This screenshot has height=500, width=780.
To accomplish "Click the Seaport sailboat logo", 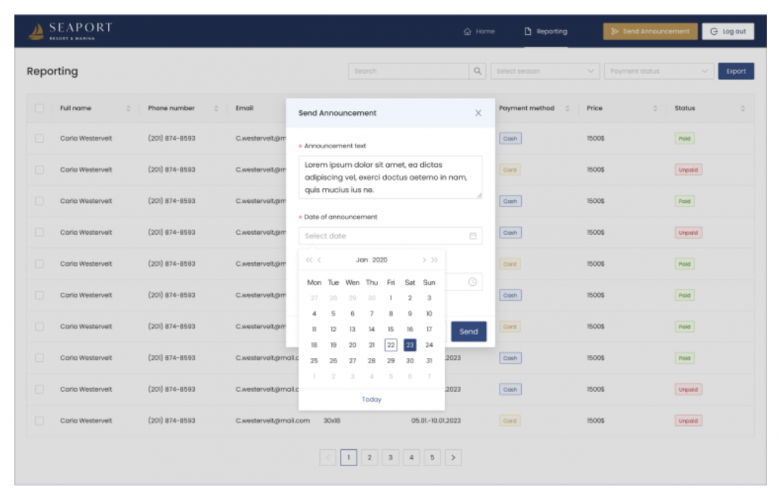I will click(36, 31).
